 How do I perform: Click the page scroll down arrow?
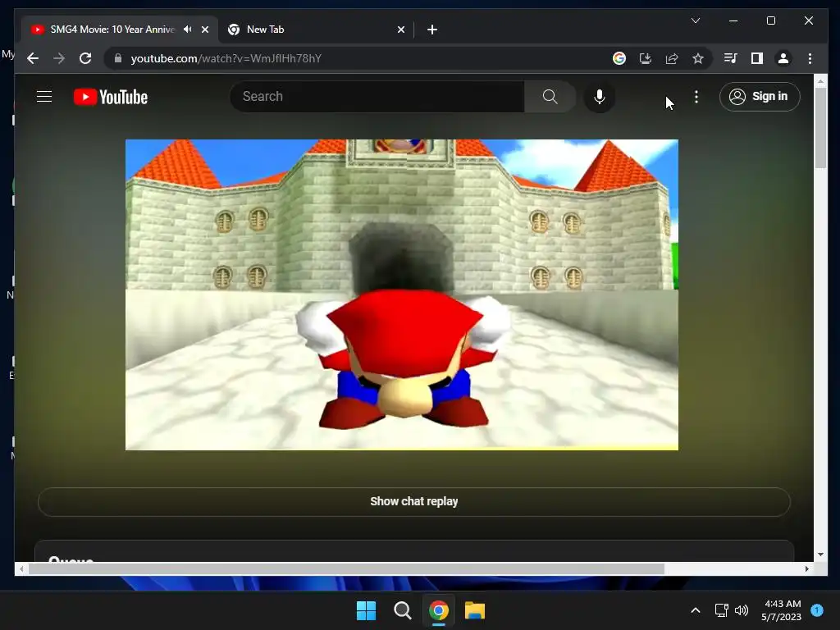tap(820, 555)
